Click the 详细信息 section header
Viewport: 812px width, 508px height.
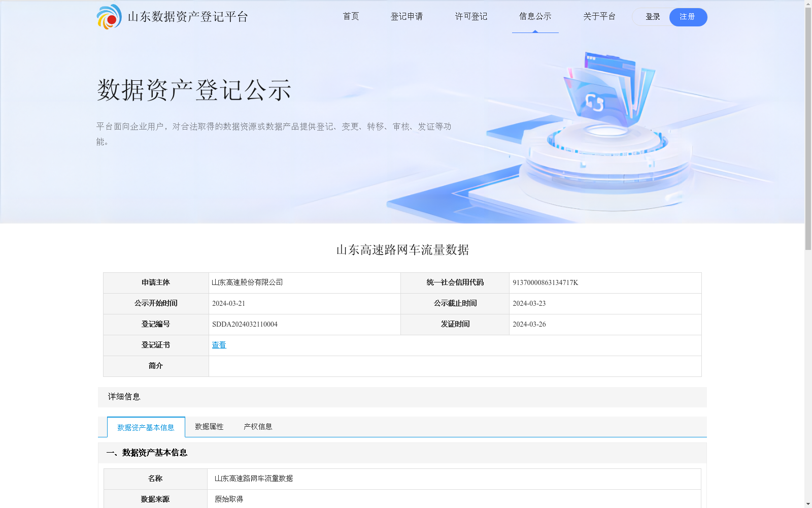pyautogui.click(x=402, y=397)
